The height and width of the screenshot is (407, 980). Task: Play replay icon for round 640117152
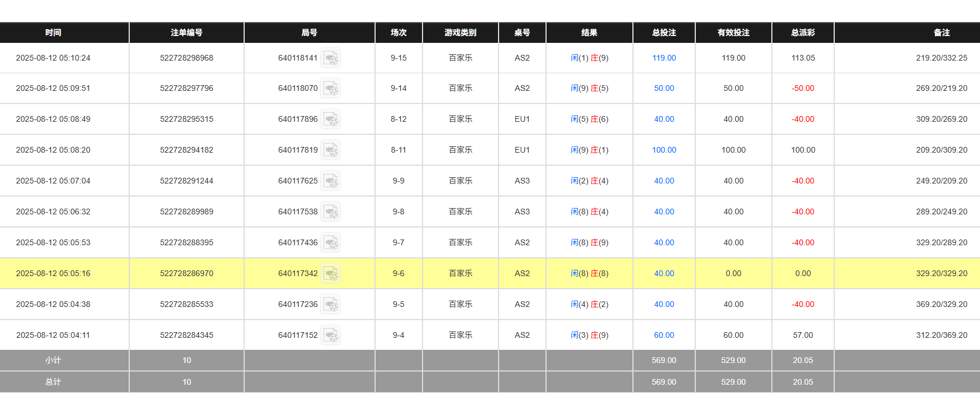pos(330,336)
